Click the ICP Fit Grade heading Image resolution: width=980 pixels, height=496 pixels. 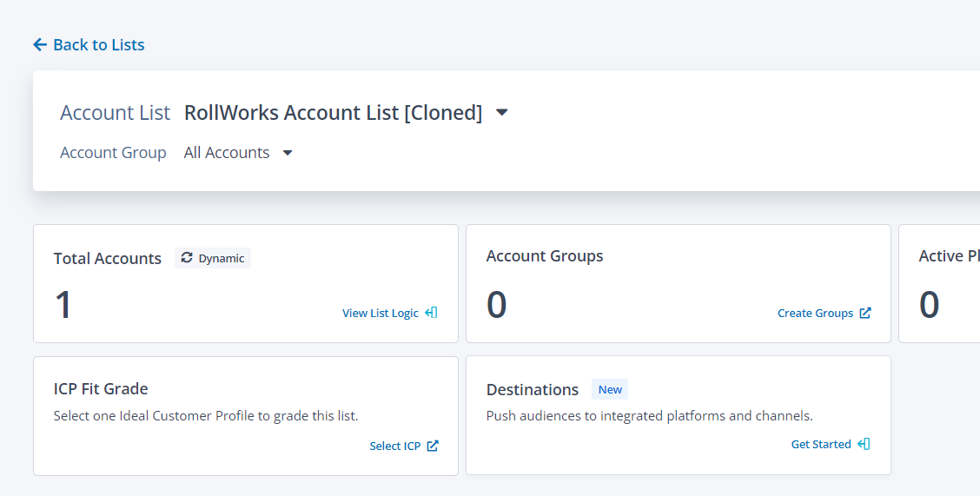(101, 388)
